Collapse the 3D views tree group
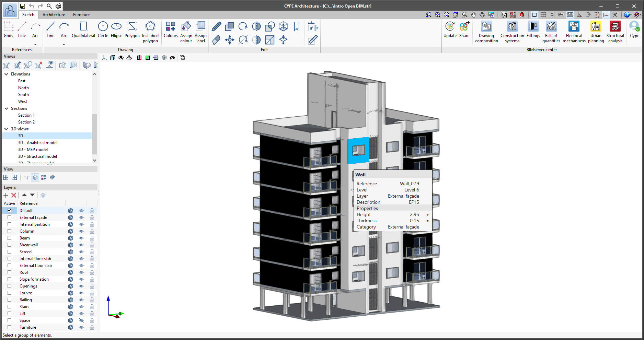The width and height of the screenshot is (644, 340). click(x=6, y=129)
